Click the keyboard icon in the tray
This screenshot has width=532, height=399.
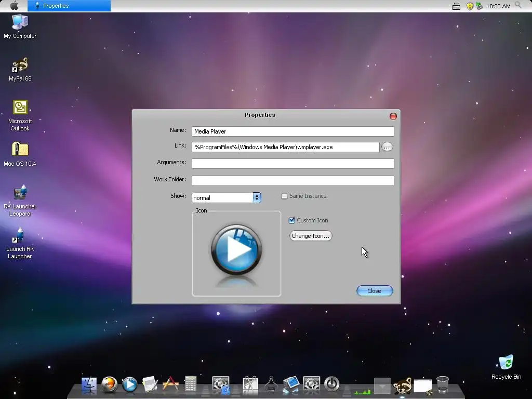click(x=456, y=6)
